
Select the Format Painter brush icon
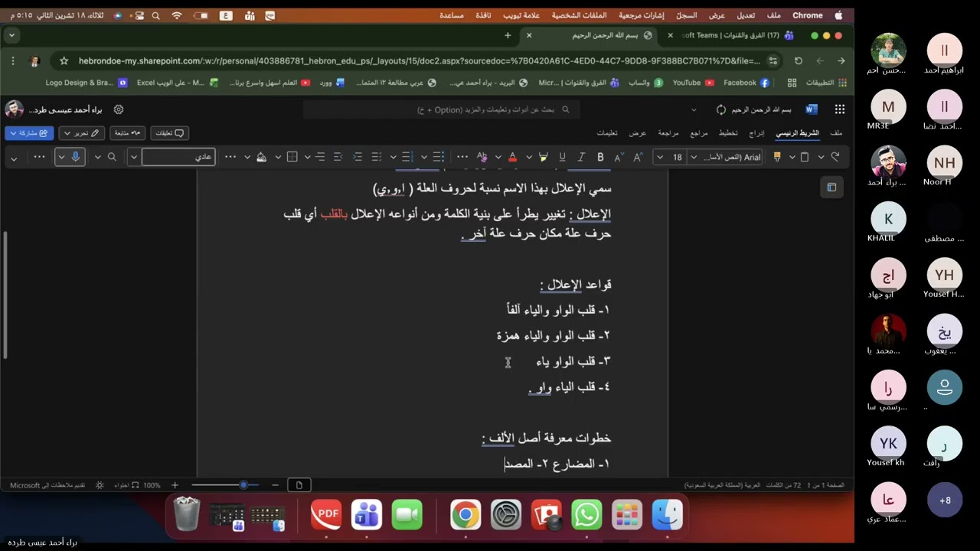(777, 157)
